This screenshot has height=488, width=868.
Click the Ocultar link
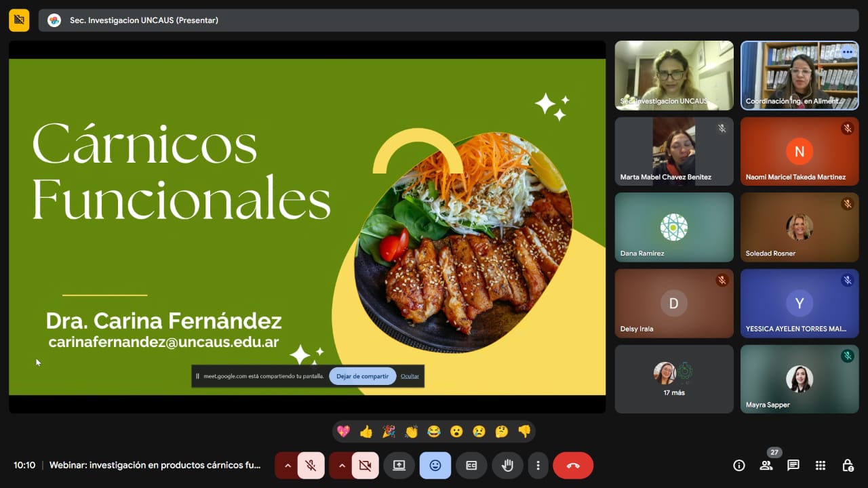click(x=410, y=376)
